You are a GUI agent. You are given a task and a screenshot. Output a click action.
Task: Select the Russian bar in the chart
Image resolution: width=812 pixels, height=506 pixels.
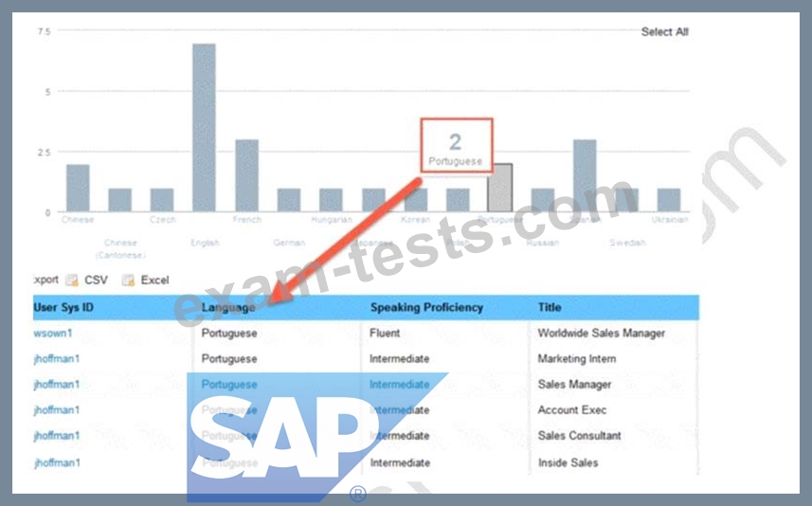[x=543, y=200]
